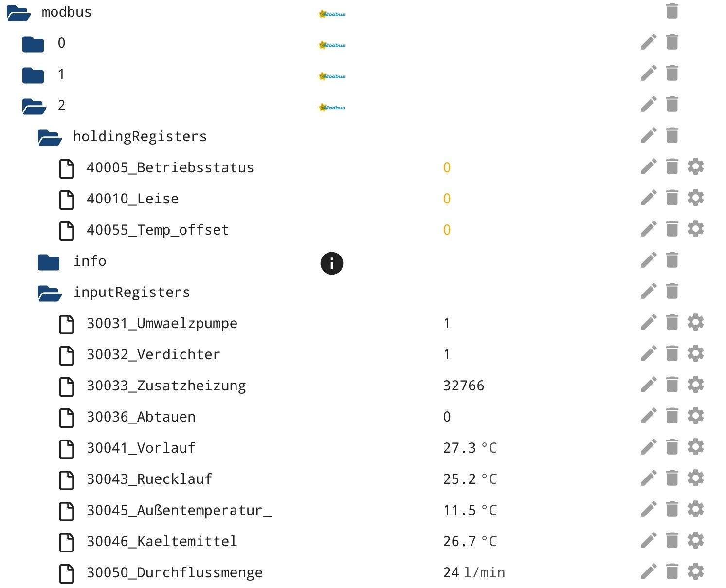Screen dimensions: 726x588
Task: Delete the 40010_Leise state via trash icon
Action: (672, 198)
